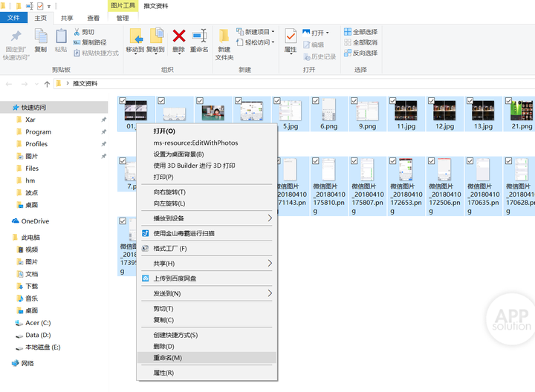Choose Delete (D) in context menu
The height and width of the screenshot is (392, 535).
click(x=207, y=346)
